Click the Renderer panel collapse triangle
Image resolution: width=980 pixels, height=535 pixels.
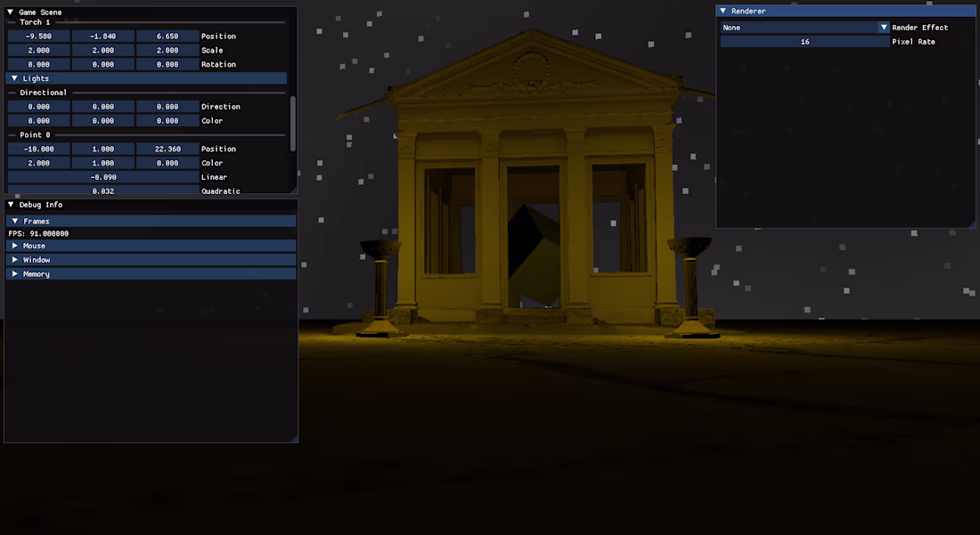[x=723, y=10]
